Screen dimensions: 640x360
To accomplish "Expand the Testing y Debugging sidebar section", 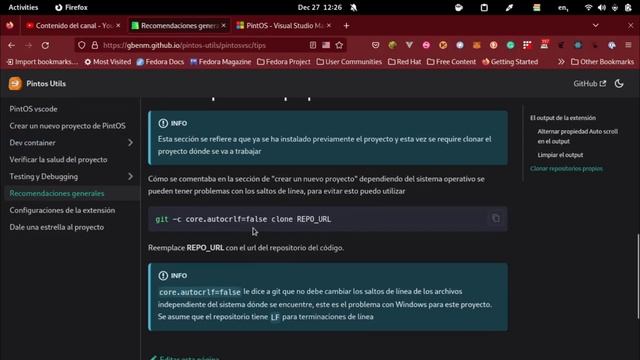I will coord(130,176).
